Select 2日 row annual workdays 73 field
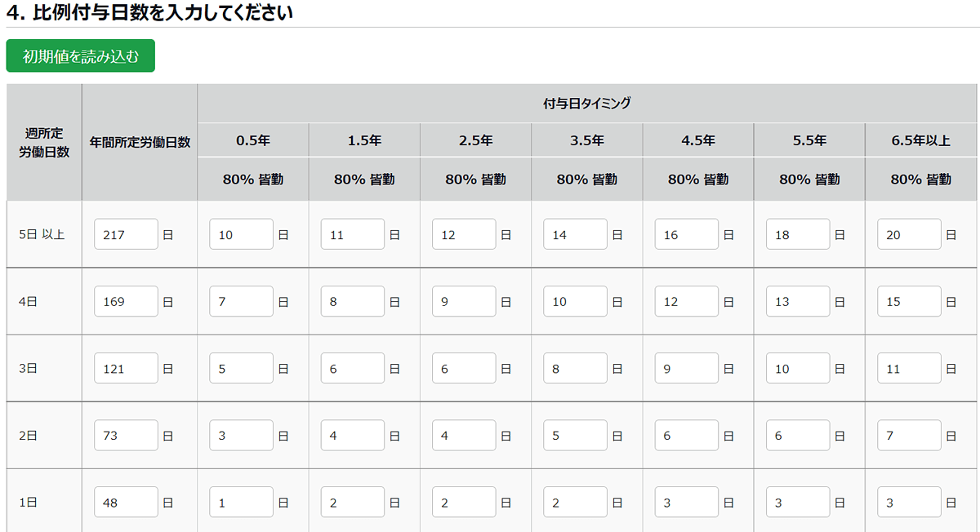Image resolution: width=980 pixels, height=532 pixels. [x=126, y=435]
